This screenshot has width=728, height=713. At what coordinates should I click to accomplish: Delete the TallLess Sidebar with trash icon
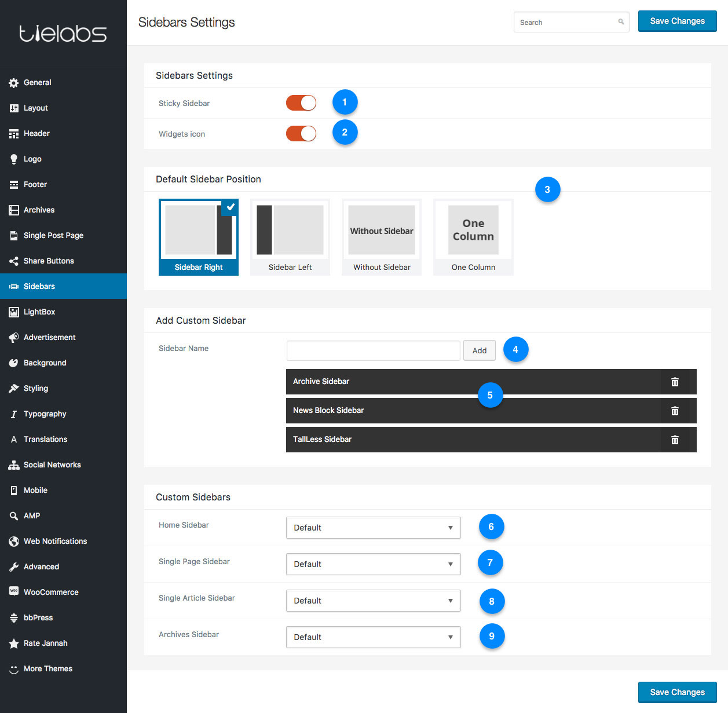point(675,440)
